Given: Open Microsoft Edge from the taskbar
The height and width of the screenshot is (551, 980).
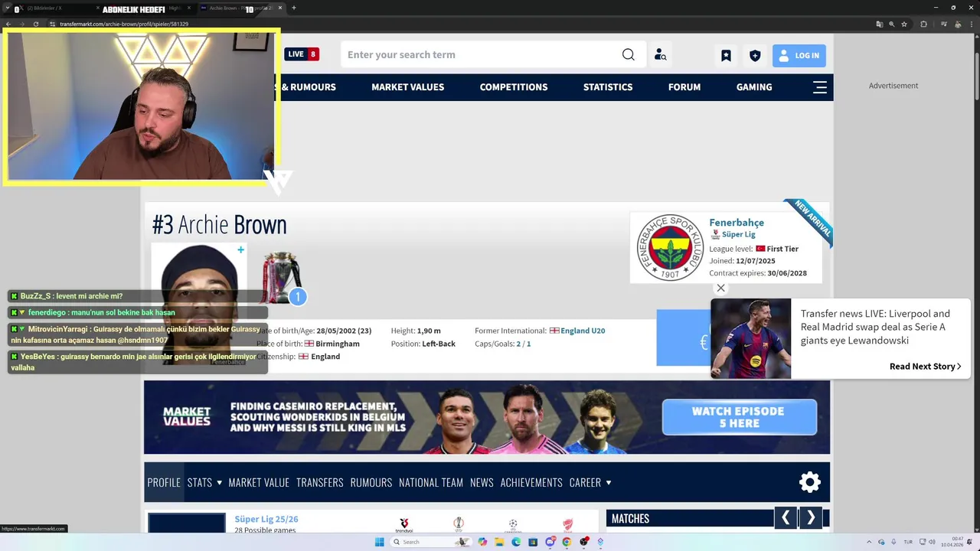Looking at the screenshot, I should click(516, 542).
